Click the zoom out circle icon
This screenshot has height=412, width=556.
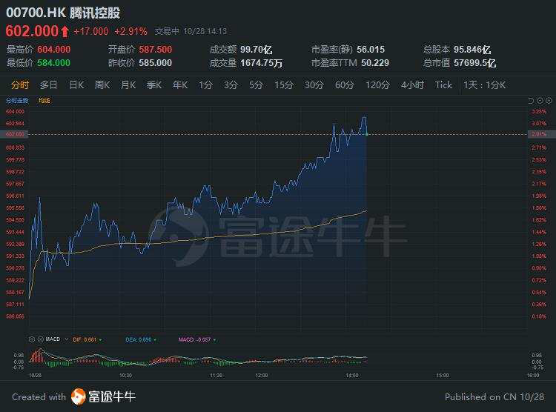click(x=540, y=101)
